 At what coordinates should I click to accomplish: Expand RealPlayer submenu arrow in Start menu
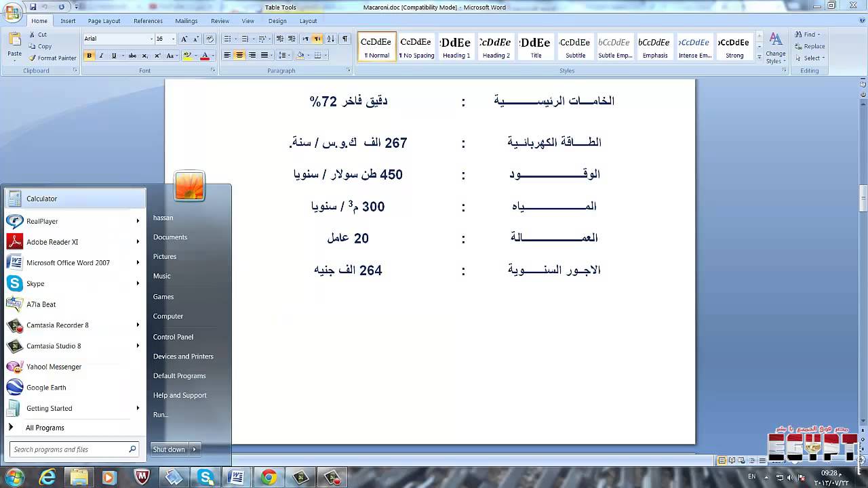point(138,221)
